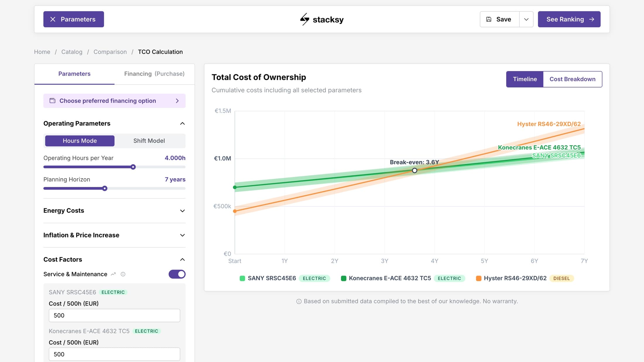Click the Konecranes Cost / 500h field

114,354
